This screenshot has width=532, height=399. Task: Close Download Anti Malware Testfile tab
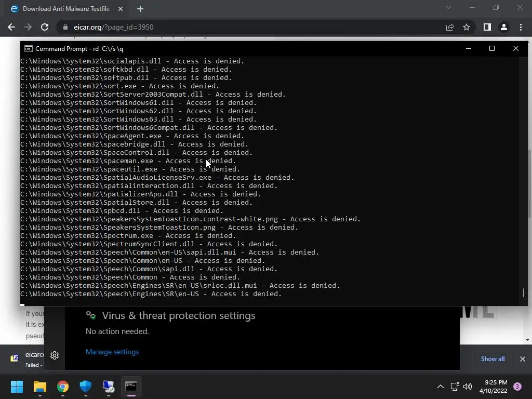(121, 9)
